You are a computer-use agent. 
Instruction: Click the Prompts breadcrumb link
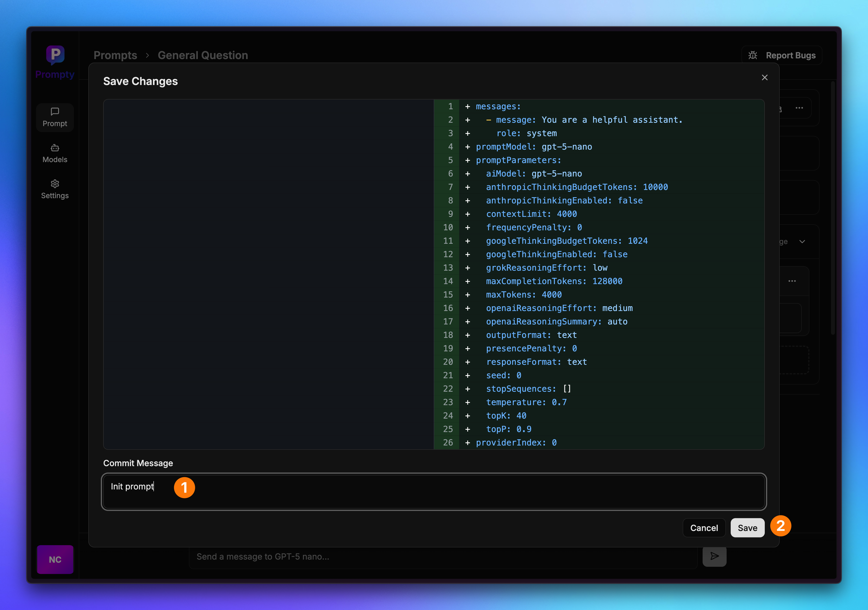pyautogui.click(x=115, y=55)
